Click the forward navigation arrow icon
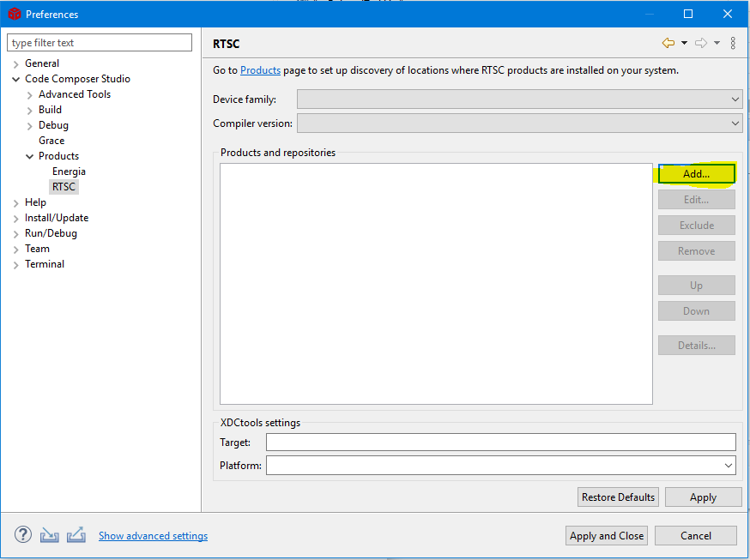The width and height of the screenshot is (750, 560). 701,43
